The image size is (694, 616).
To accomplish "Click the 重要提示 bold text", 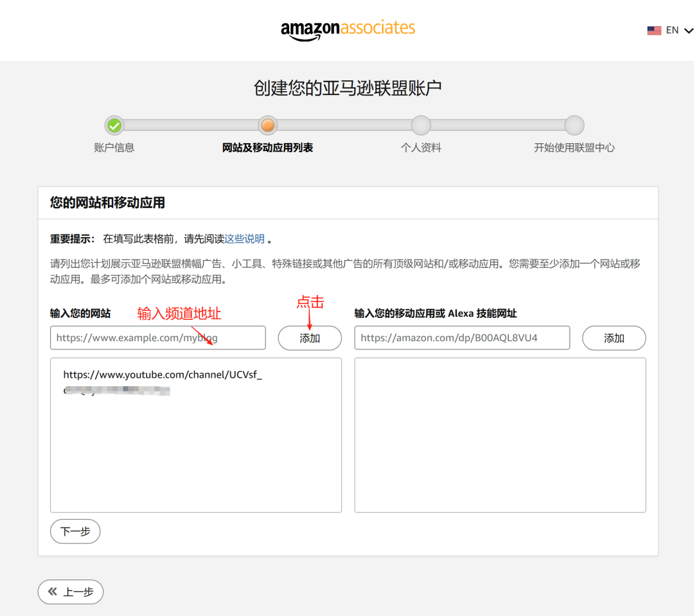I will pos(72,239).
